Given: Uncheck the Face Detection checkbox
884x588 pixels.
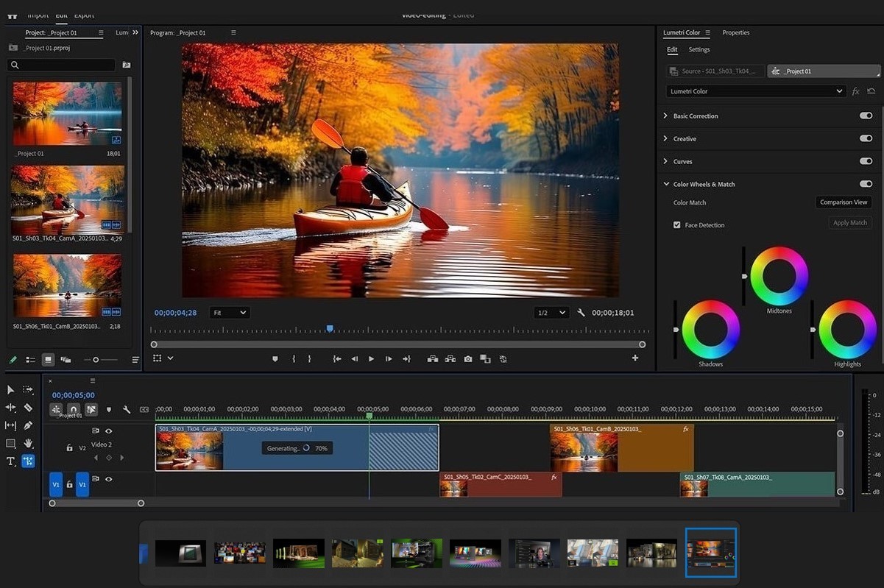Looking at the screenshot, I should [676, 225].
